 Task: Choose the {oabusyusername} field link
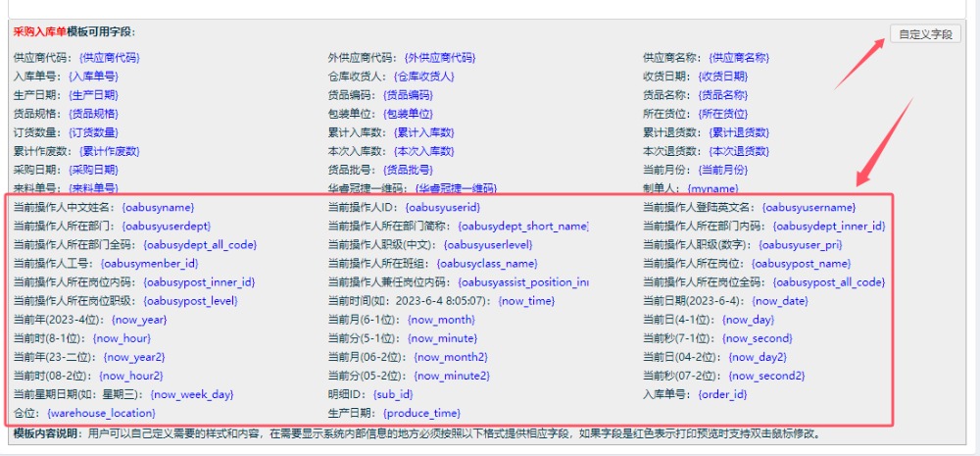808,207
